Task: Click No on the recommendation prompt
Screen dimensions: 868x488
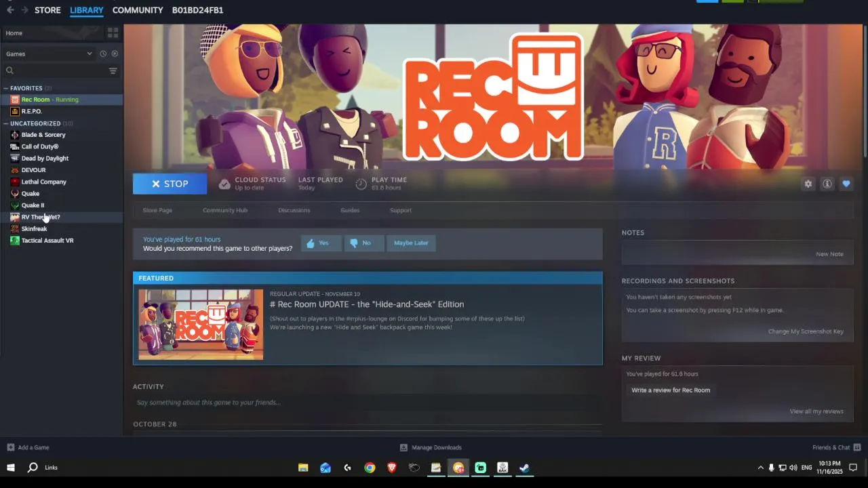Action: point(364,243)
